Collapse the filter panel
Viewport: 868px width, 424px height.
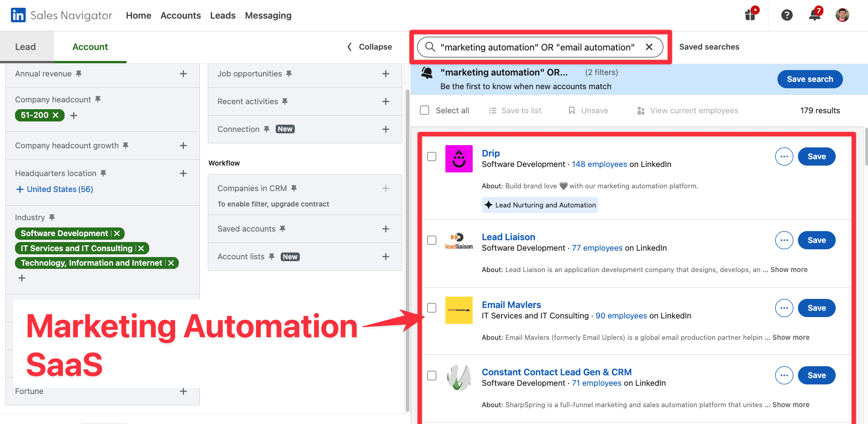click(x=369, y=47)
